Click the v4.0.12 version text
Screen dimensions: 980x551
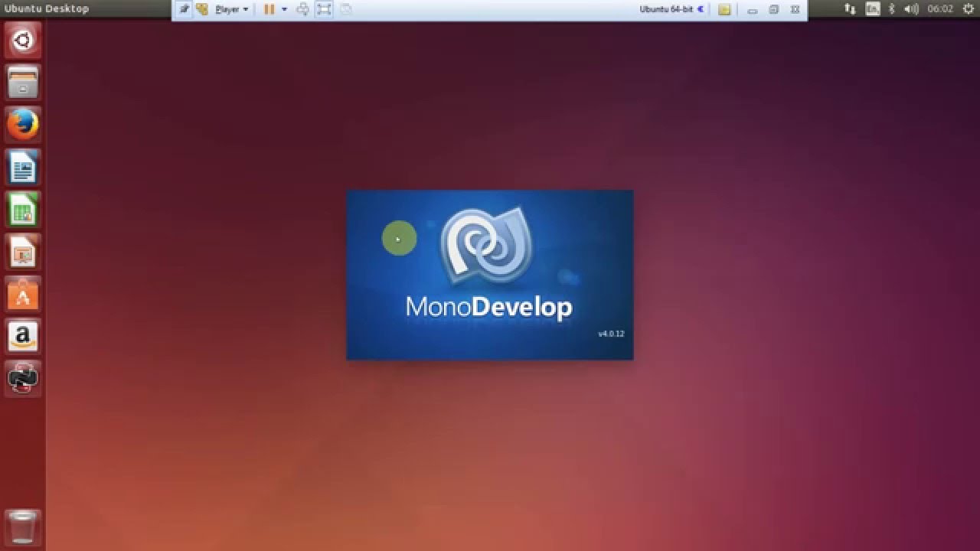click(x=611, y=334)
